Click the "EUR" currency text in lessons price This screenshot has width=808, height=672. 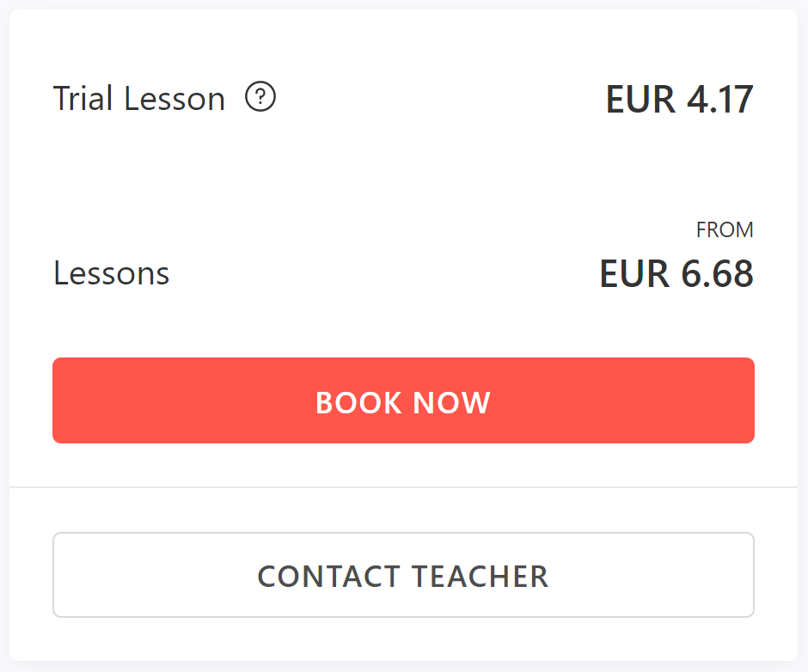tap(634, 274)
